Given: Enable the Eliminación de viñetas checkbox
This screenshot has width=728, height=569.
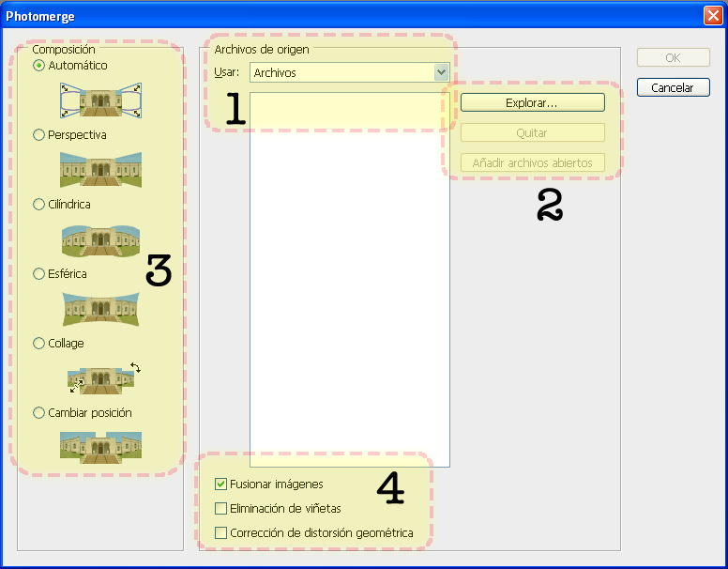Looking at the screenshot, I should tap(221, 508).
